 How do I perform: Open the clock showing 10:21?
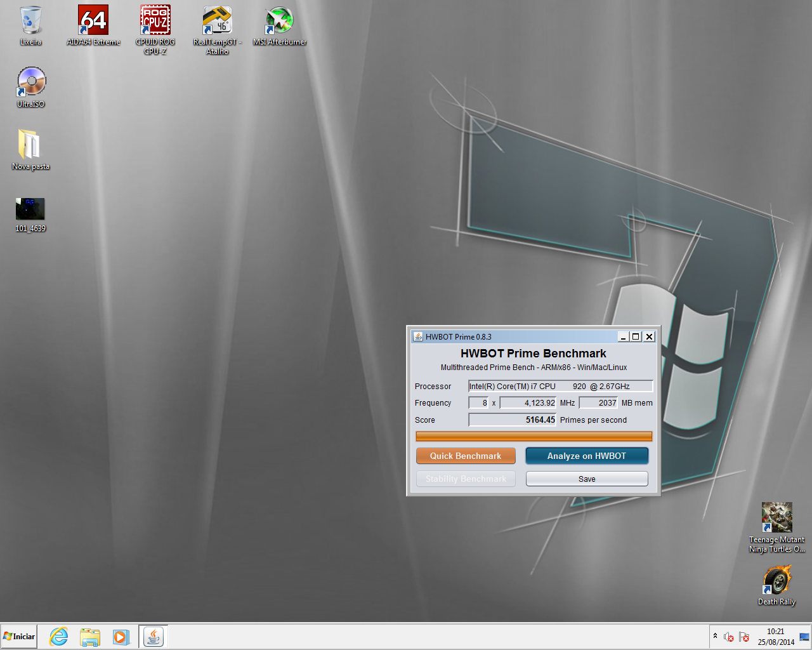[x=776, y=637]
